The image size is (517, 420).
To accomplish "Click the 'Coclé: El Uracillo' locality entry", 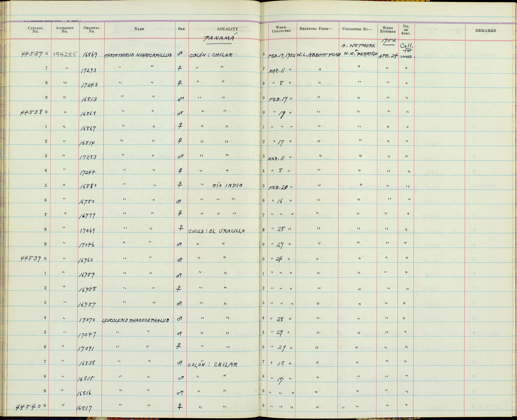I will [x=217, y=231].
